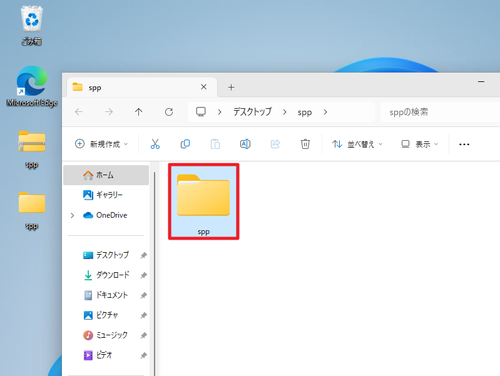The image size is (500, 376).
Task: Click the pin icon next to ビデオ
Action: 143,356
